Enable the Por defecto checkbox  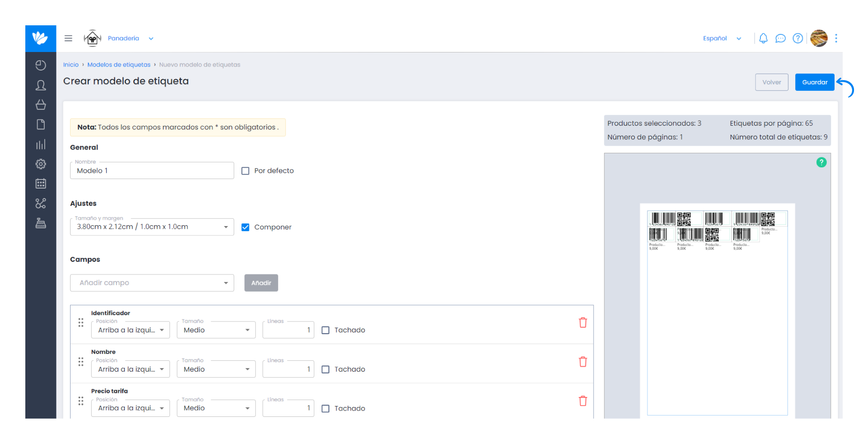tap(245, 171)
